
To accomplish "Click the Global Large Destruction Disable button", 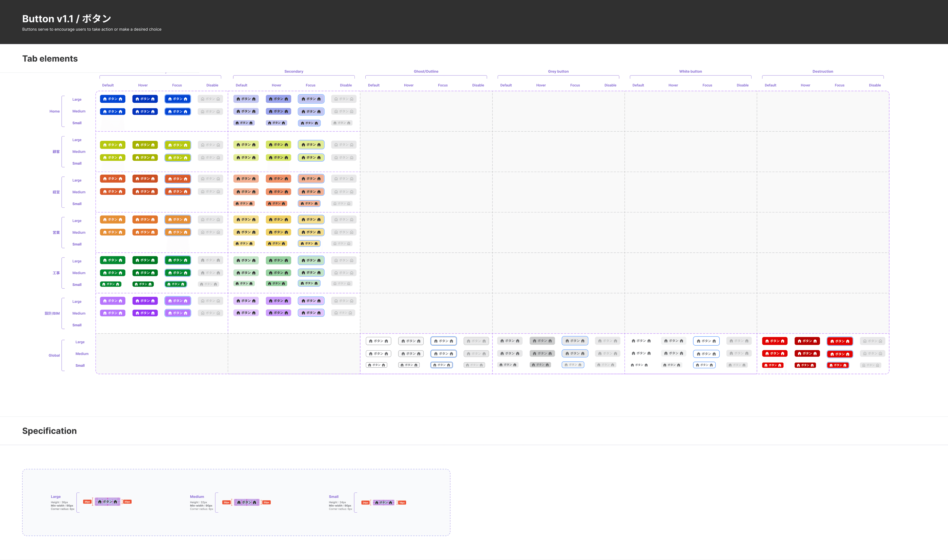I will pyautogui.click(x=872, y=341).
